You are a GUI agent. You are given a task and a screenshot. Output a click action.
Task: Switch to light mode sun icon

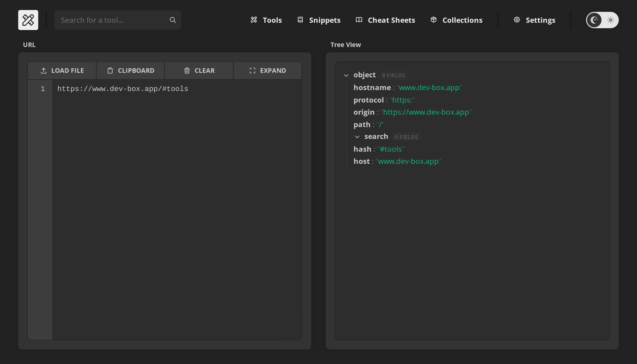point(611,20)
